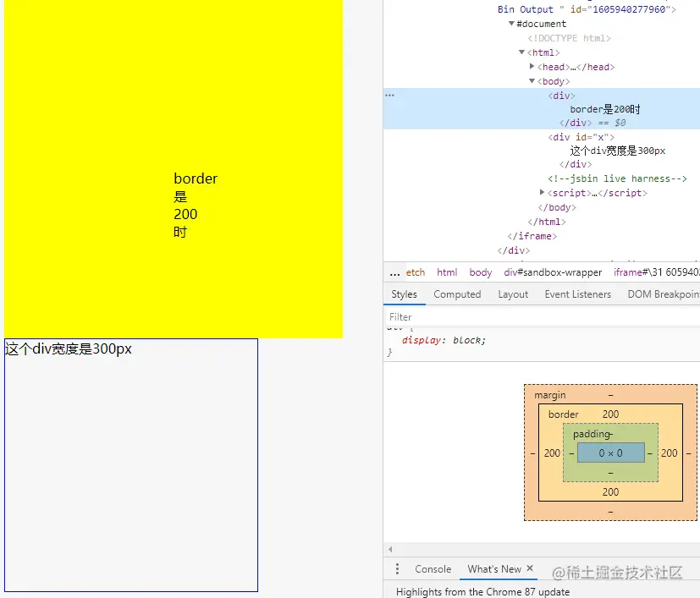700x598 pixels.
Task: Open the breadcrumb overflow ellipsis
Action: pos(394,272)
